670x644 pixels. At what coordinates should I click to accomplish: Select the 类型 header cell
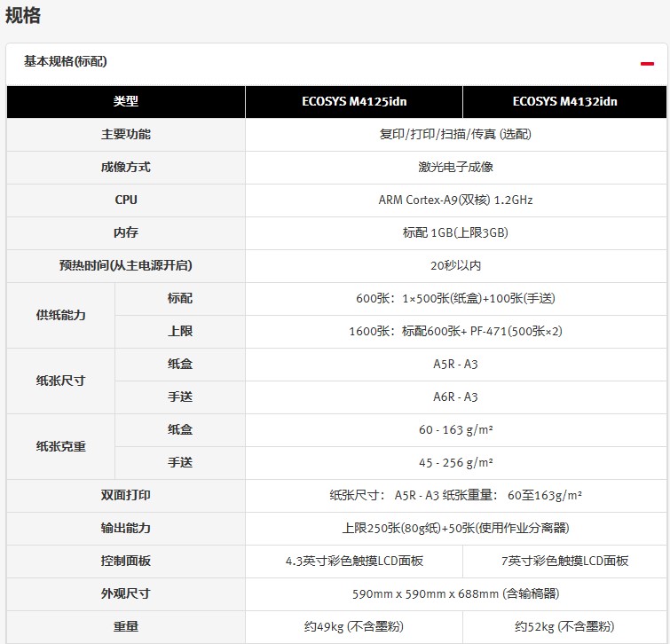click(x=126, y=102)
